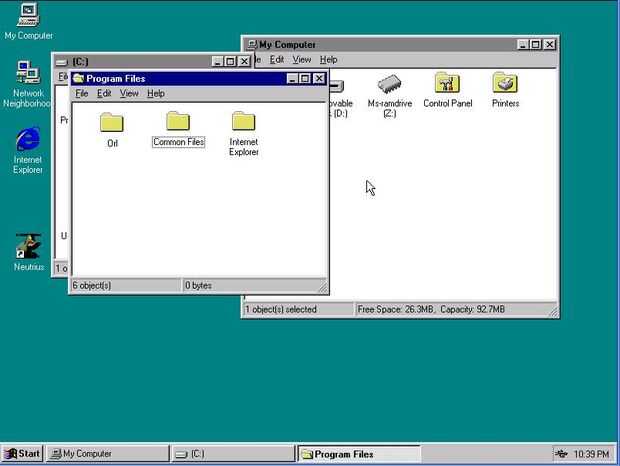This screenshot has width=620, height=466.
Task: Open View menu in Program Files window
Action: pos(129,94)
